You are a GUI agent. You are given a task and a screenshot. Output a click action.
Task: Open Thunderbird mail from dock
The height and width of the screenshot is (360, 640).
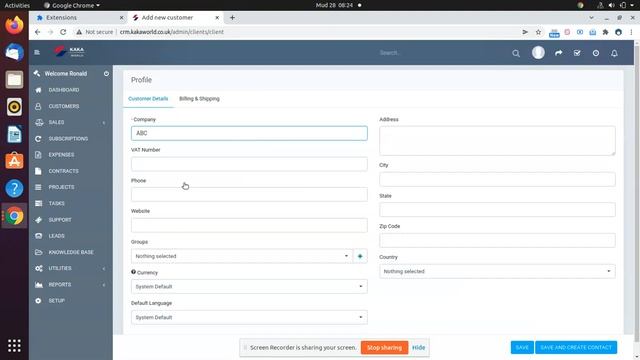point(14,52)
